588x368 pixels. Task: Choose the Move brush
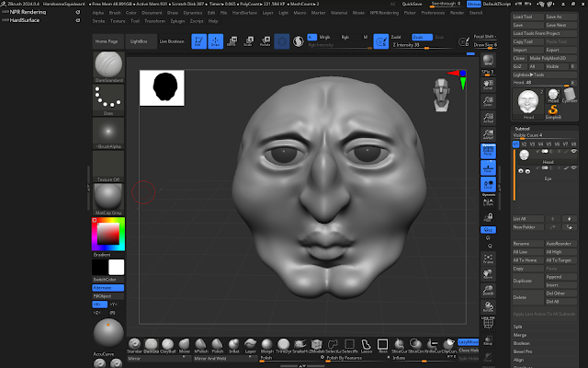(185, 342)
